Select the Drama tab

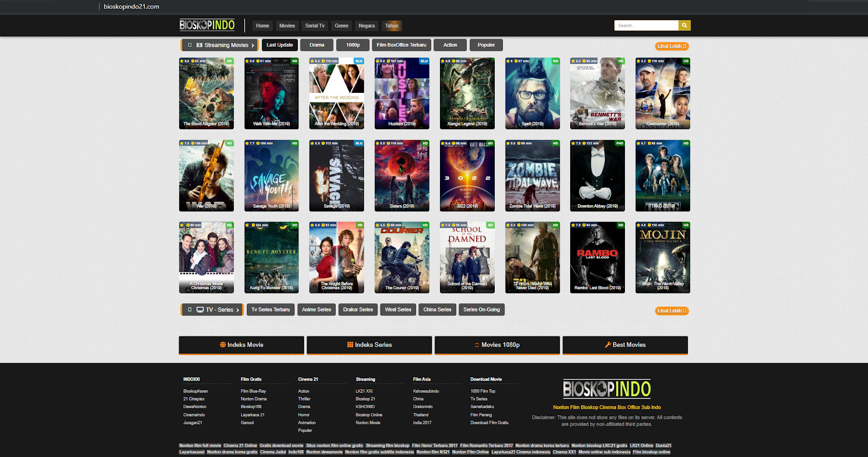[317, 45]
